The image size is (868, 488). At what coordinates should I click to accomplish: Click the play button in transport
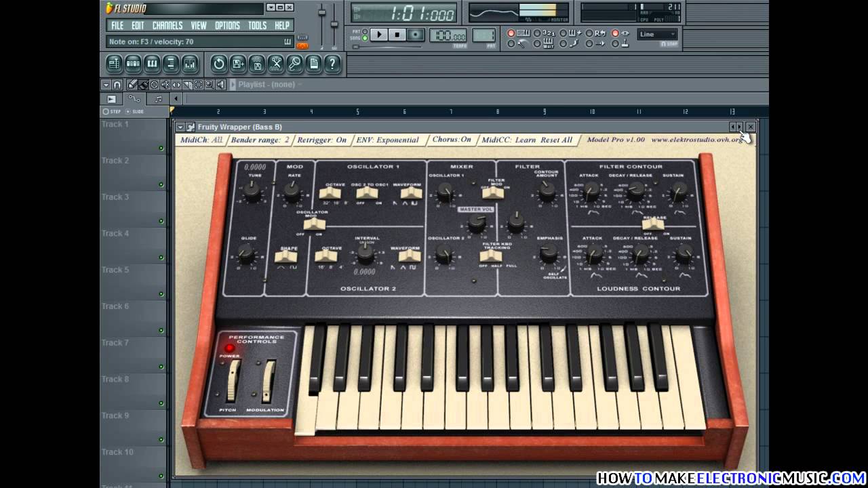pos(379,35)
